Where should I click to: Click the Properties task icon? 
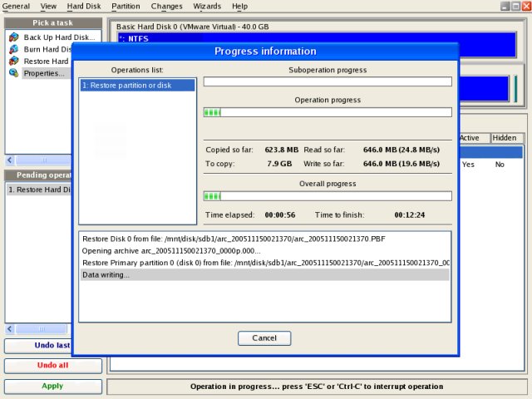(14, 73)
